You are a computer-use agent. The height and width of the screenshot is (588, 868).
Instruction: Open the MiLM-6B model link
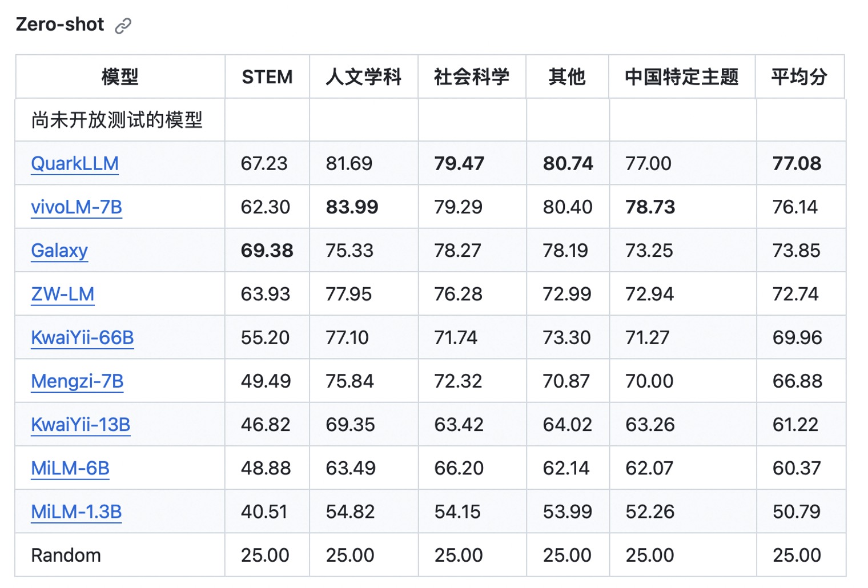click(70, 468)
